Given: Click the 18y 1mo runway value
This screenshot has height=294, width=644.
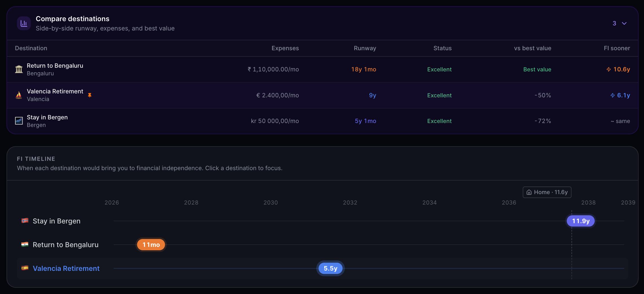Looking at the screenshot, I should point(364,69).
